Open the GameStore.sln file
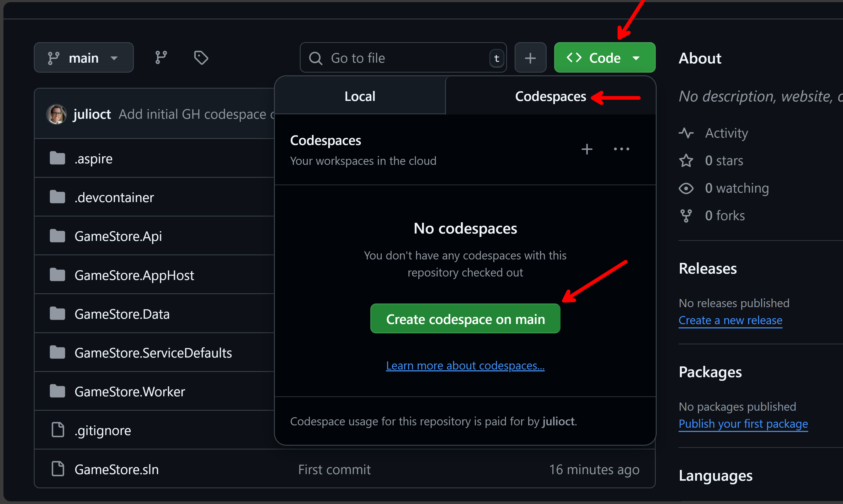 click(116, 470)
